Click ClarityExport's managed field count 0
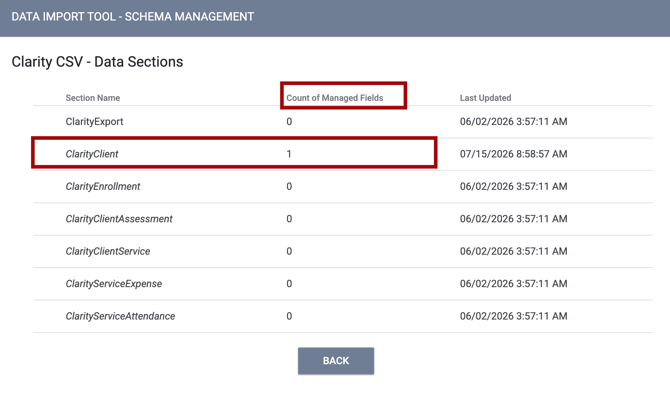 289,122
